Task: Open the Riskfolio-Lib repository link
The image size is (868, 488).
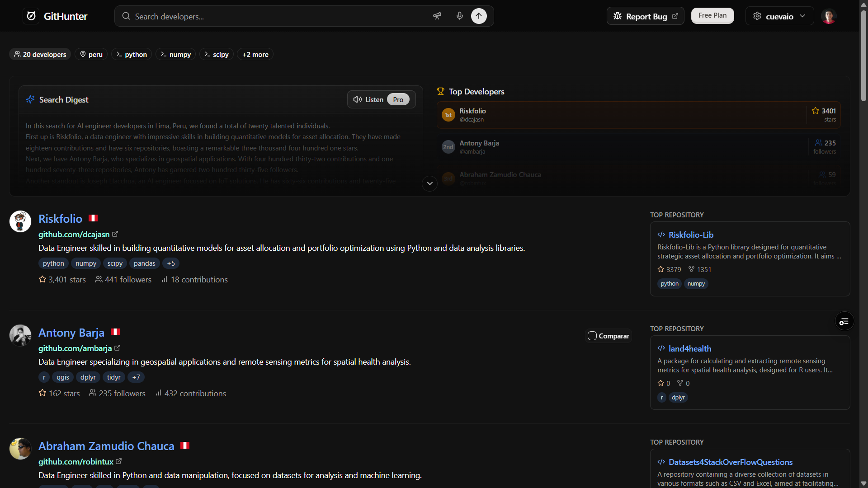Action: click(x=691, y=235)
